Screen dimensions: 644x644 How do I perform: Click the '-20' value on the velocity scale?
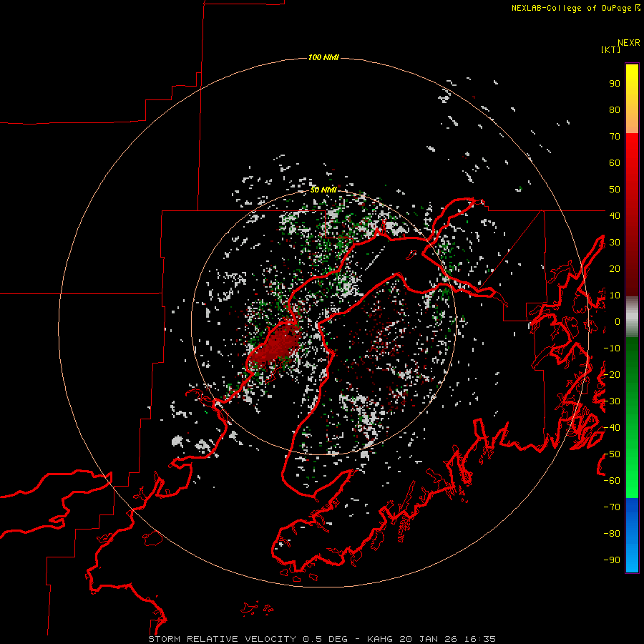click(612, 374)
